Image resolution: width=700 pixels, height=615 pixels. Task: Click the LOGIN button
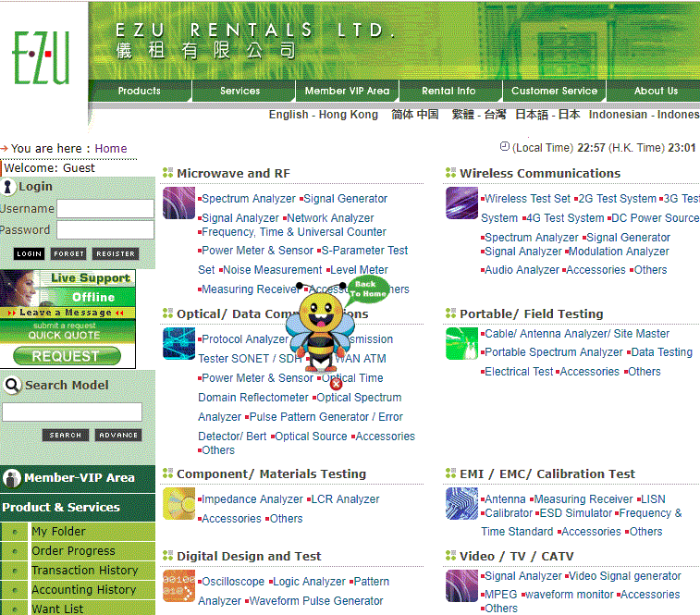pos(29,253)
